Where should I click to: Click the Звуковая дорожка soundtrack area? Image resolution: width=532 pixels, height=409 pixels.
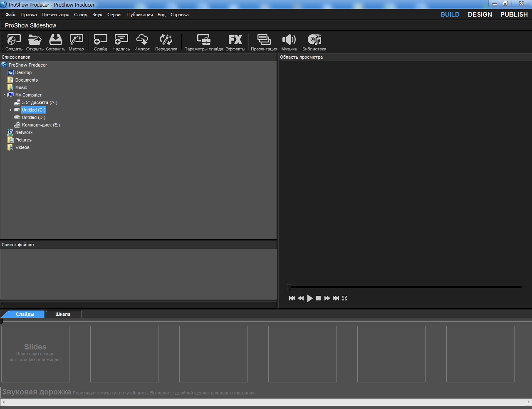click(266, 392)
